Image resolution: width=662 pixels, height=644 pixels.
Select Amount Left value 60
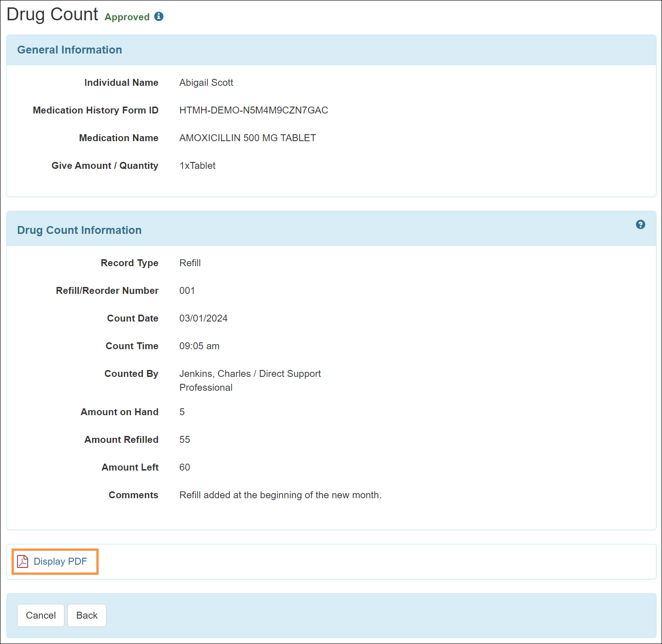tap(184, 467)
